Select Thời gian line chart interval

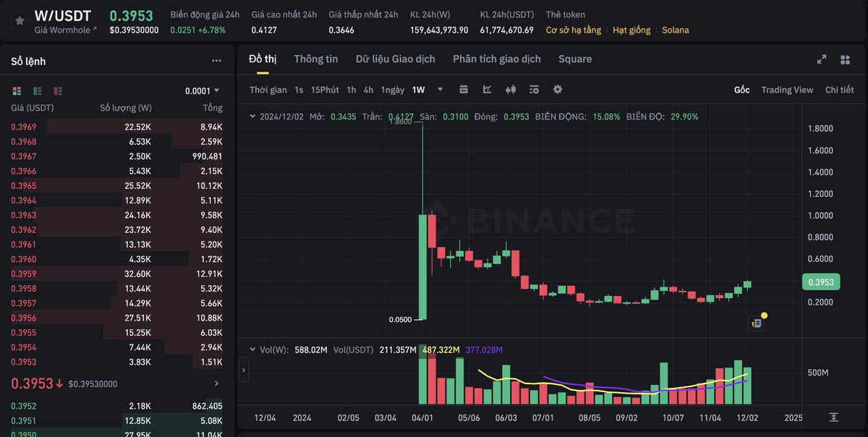click(268, 90)
